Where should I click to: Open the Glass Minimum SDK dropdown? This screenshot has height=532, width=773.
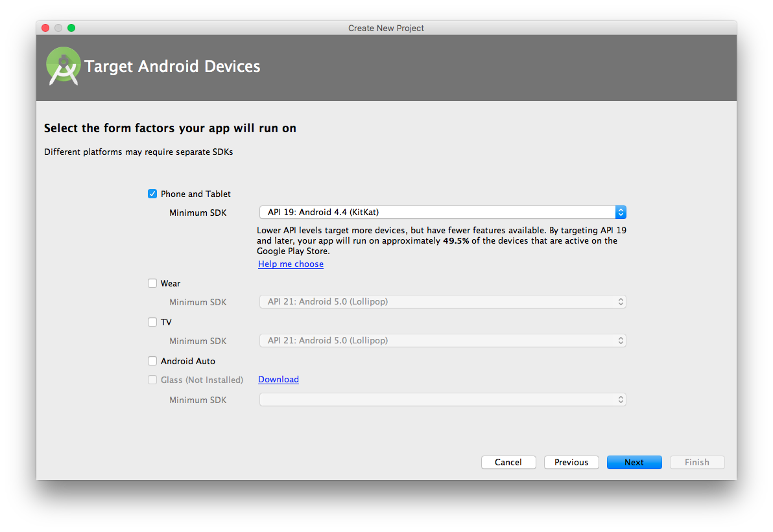tap(442, 400)
